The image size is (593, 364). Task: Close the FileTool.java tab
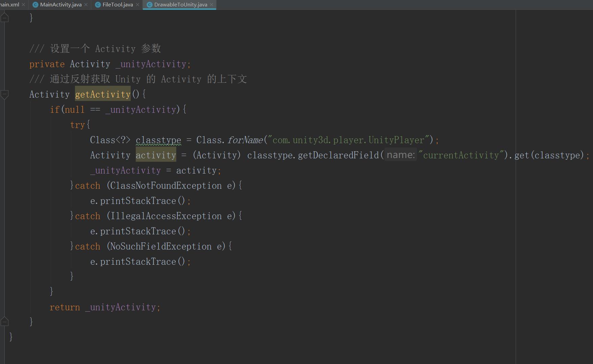tap(137, 4)
